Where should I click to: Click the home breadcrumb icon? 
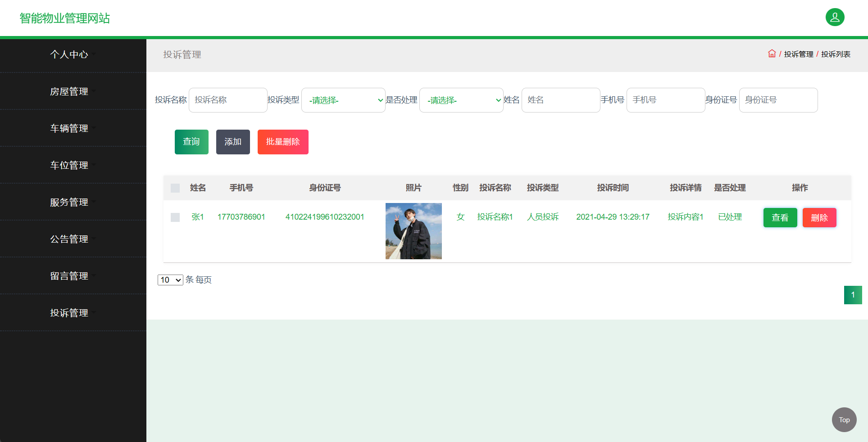click(772, 53)
